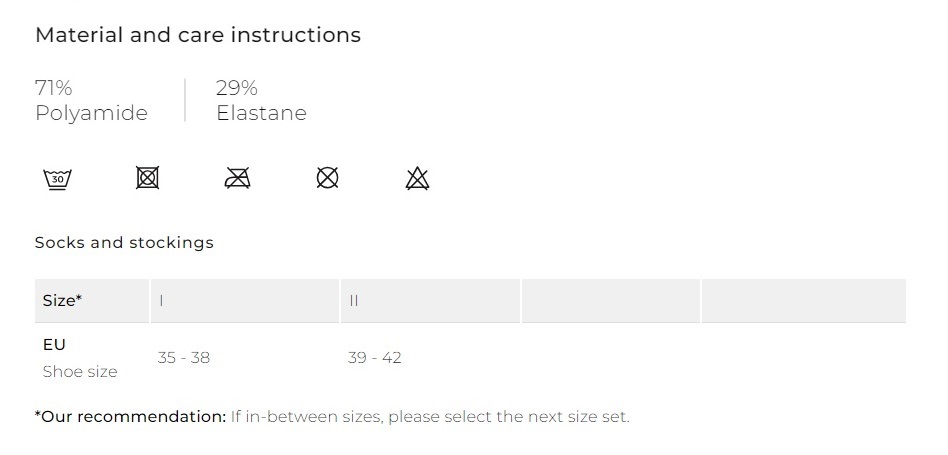
Task: Click the Shoe size row sublabel
Action: pos(80,372)
